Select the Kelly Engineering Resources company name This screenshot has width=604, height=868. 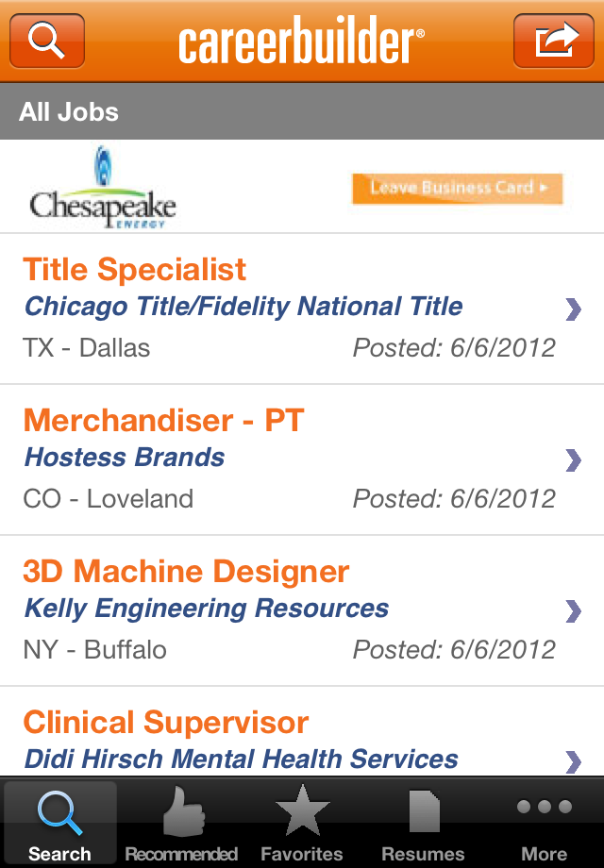[207, 609]
